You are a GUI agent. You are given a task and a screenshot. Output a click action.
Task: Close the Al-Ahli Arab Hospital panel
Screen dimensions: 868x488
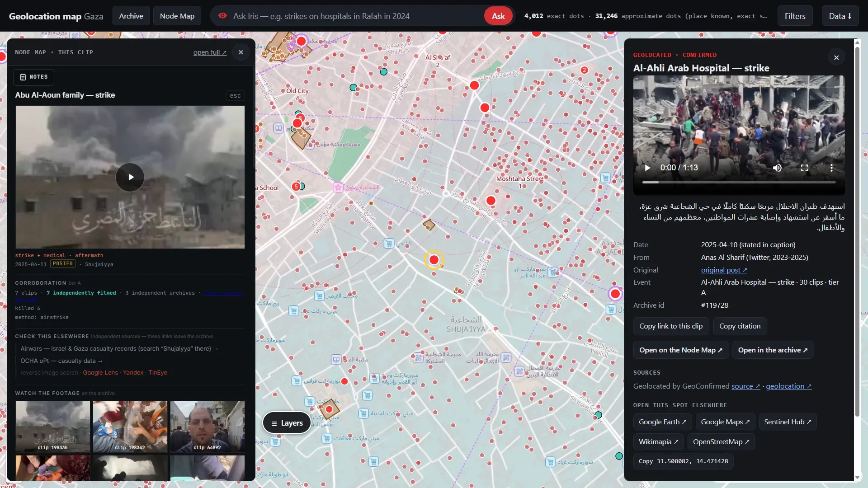tap(836, 57)
